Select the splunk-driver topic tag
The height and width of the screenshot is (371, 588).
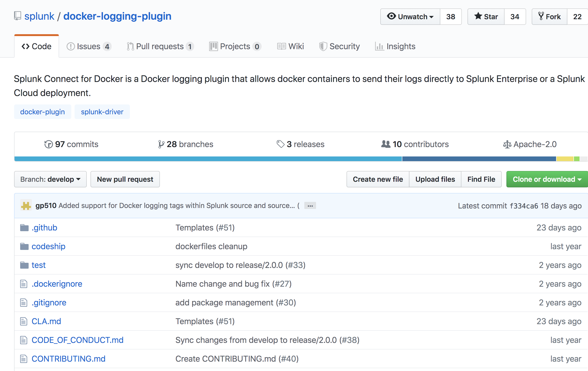[x=102, y=112]
